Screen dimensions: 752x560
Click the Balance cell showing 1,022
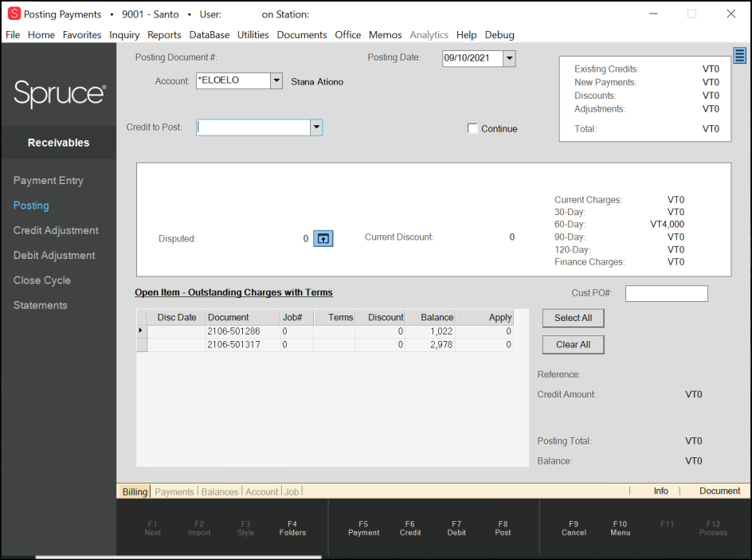[430, 331]
